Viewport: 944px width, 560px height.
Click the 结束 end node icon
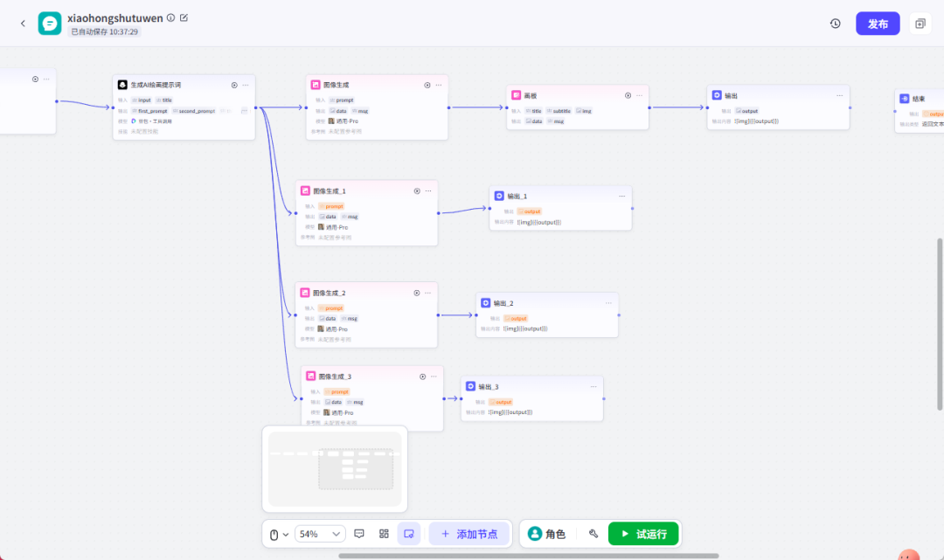(x=905, y=99)
